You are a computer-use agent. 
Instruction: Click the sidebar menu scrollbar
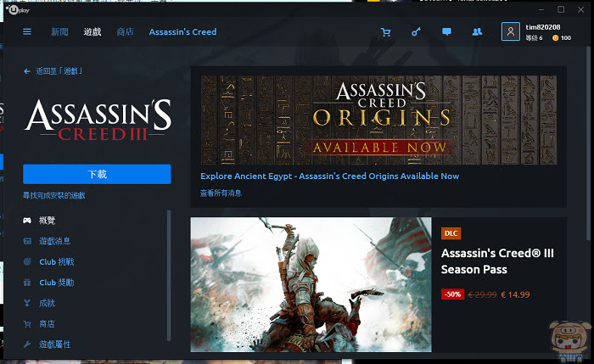pyautogui.click(x=169, y=276)
